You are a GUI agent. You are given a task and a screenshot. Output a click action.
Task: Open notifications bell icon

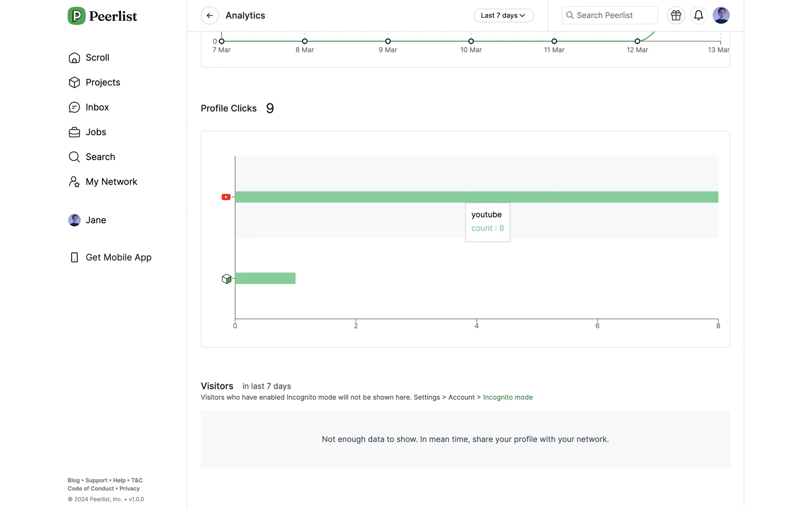pos(698,16)
